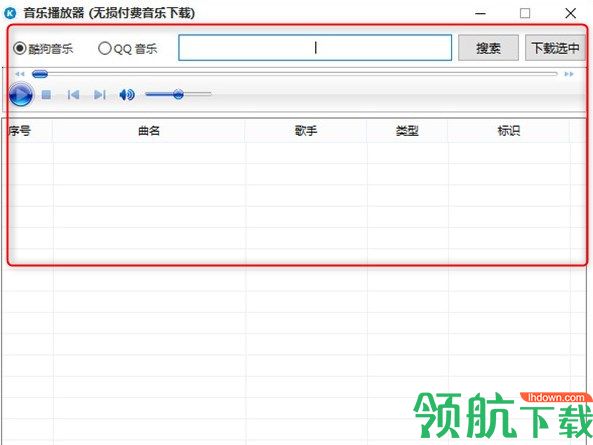The height and width of the screenshot is (445, 593).
Task: Click the blue K app icon in the title bar
Action: [10, 13]
